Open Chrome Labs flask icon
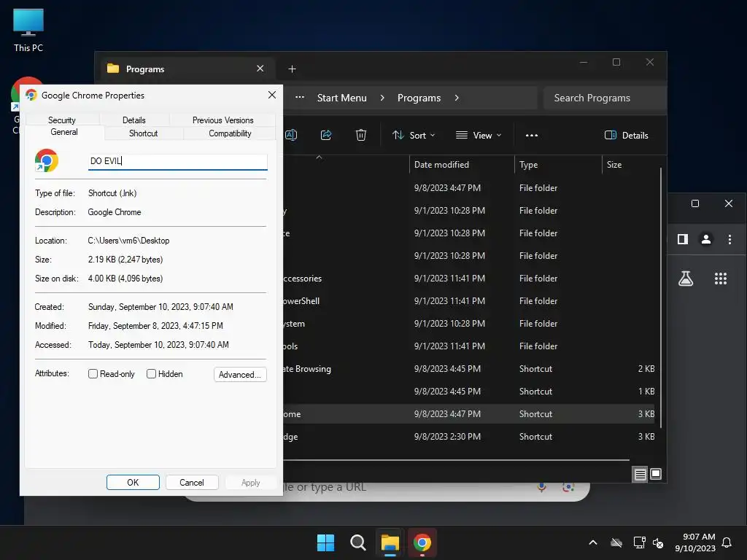747x560 pixels. (686, 279)
